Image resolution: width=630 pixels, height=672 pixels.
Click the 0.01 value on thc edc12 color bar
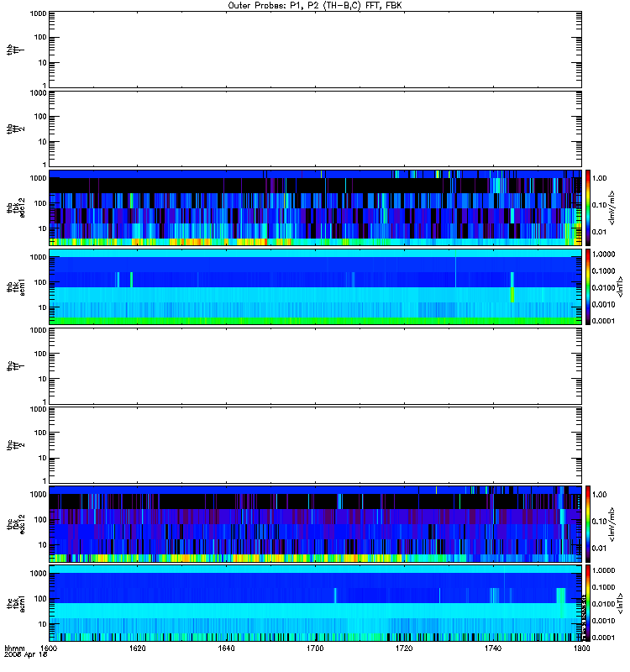pyautogui.click(x=599, y=549)
